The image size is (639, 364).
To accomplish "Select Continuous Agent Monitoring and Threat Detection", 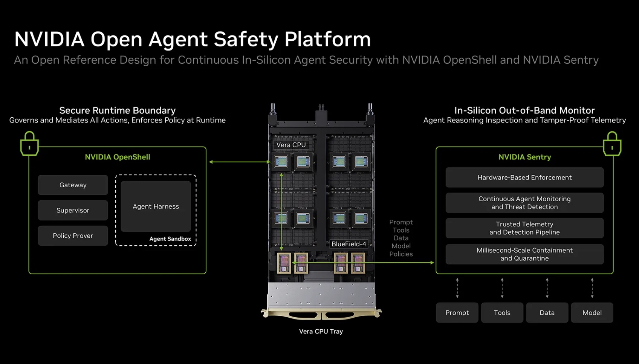I will (524, 203).
